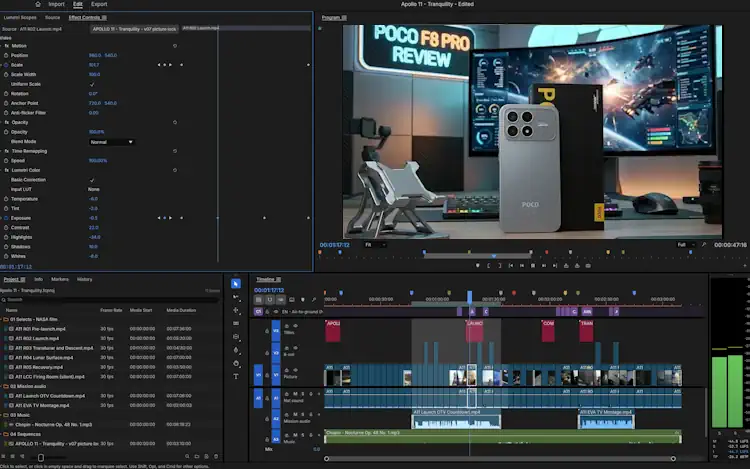
Task: Go to In point in Program monitor
Action: click(x=511, y=266)
